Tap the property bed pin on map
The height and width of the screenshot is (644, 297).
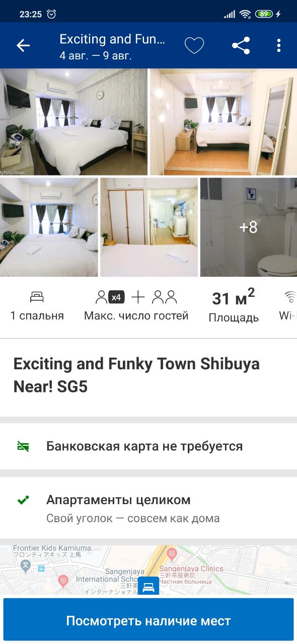pos(148,586)
